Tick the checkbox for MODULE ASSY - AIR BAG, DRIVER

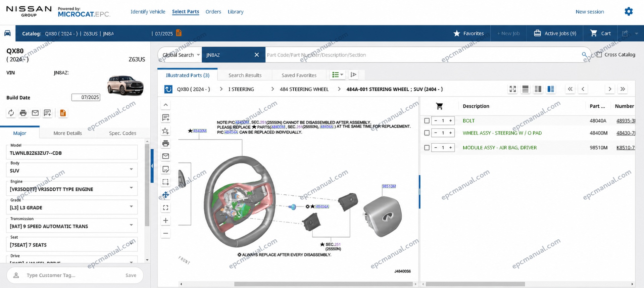[427, 147]
